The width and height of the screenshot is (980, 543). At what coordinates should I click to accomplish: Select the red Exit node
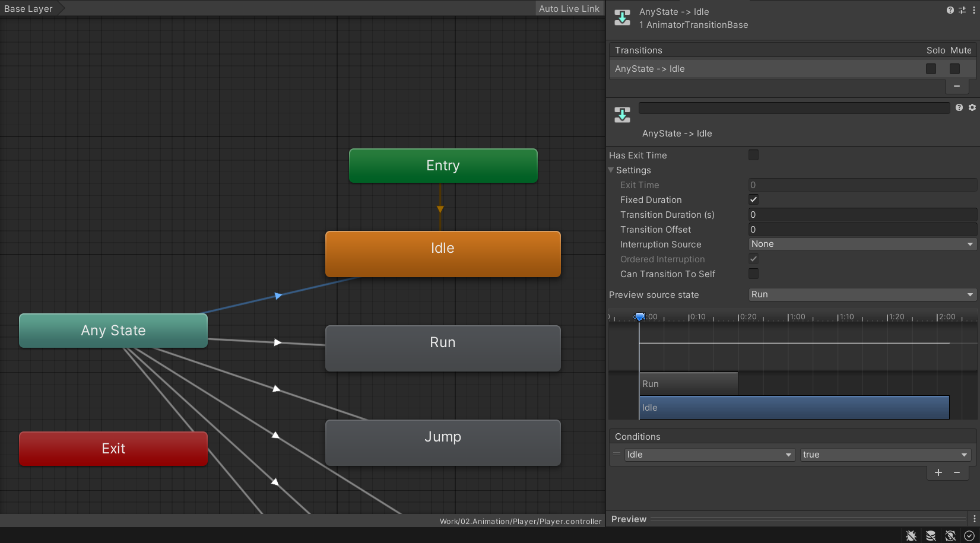[x=113, y=449]
